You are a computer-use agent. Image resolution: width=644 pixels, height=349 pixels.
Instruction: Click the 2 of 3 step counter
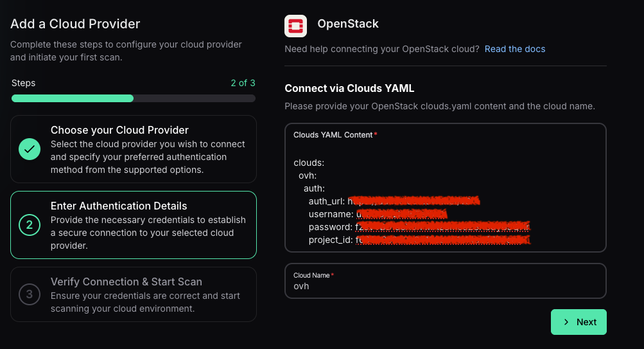243,83
